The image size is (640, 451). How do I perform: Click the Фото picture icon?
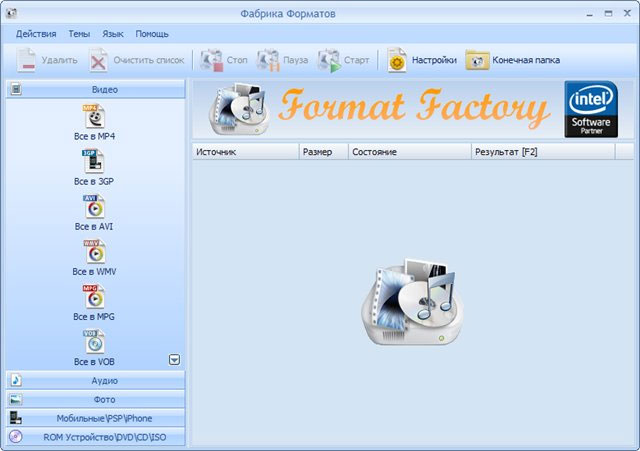[x=16, y=399]
